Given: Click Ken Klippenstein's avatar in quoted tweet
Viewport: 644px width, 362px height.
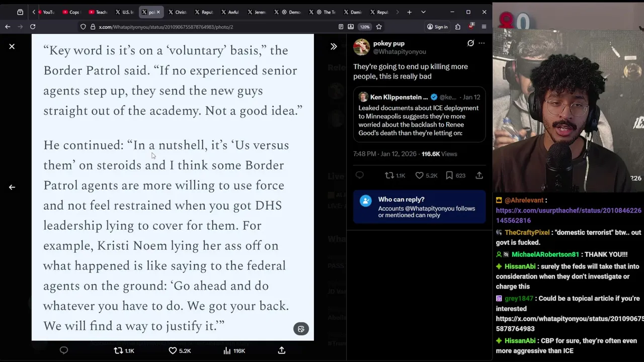Looking at the screenshot, I should coord(363,97).
